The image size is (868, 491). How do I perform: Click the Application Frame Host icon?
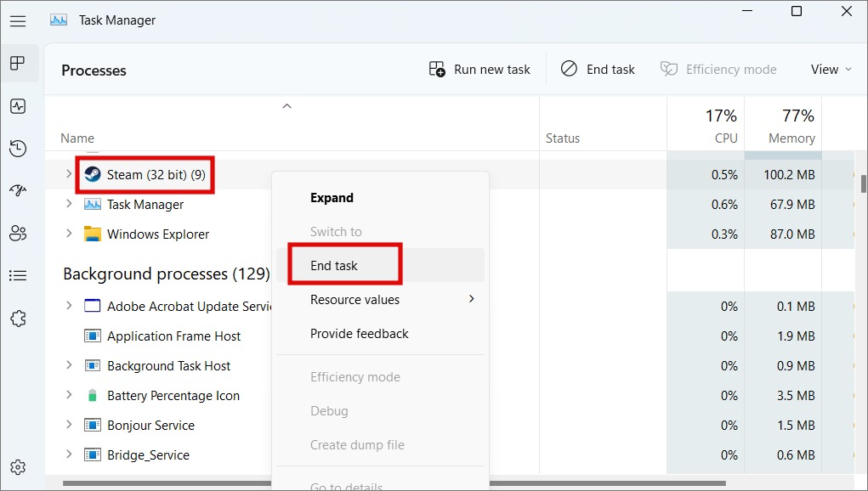[x=93, y=336]
